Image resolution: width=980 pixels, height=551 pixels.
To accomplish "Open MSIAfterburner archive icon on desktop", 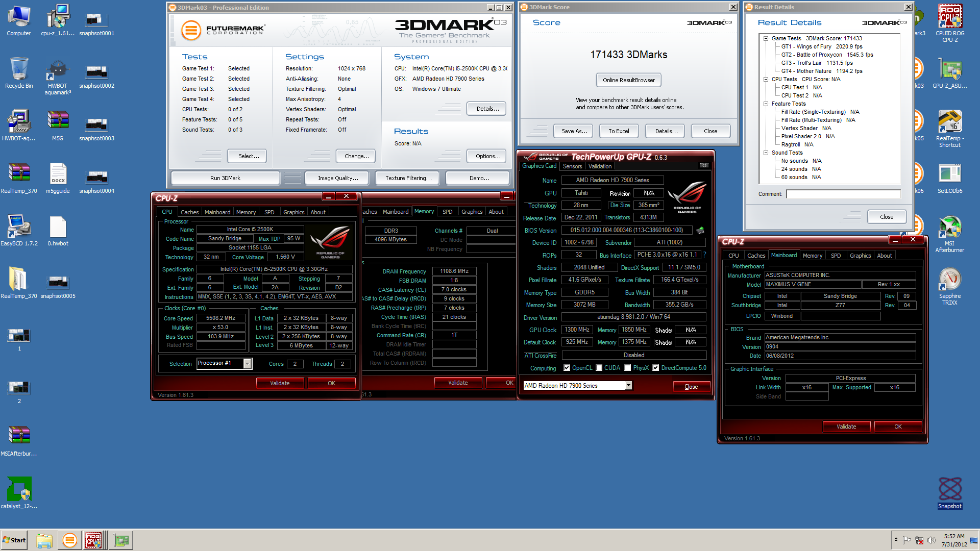I will [19, 441].
